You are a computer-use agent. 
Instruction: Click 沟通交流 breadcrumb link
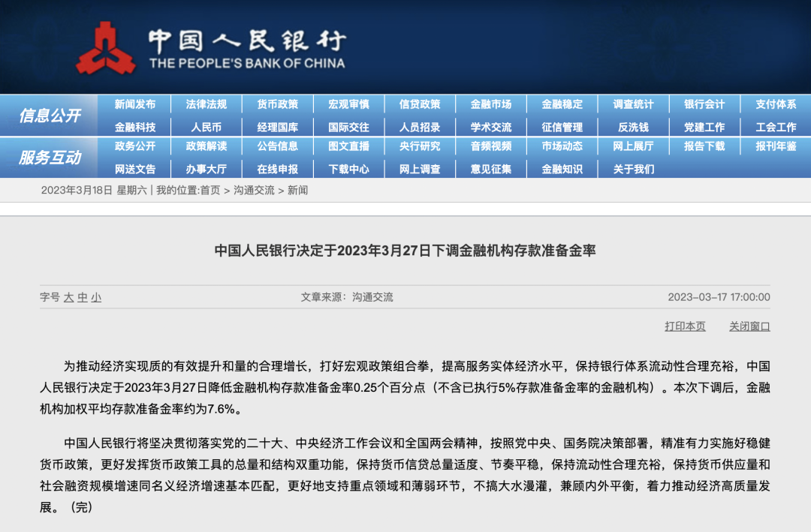coord(254,191)
